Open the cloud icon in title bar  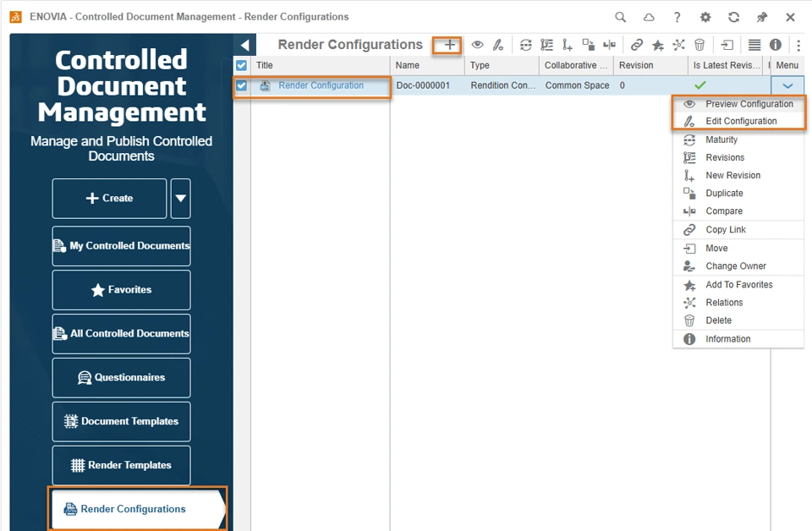click(x=649, y=17)
